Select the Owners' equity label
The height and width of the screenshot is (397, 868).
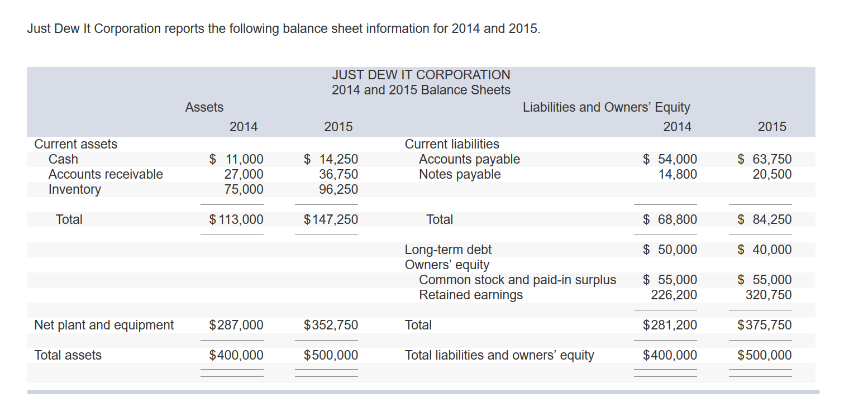447,265
